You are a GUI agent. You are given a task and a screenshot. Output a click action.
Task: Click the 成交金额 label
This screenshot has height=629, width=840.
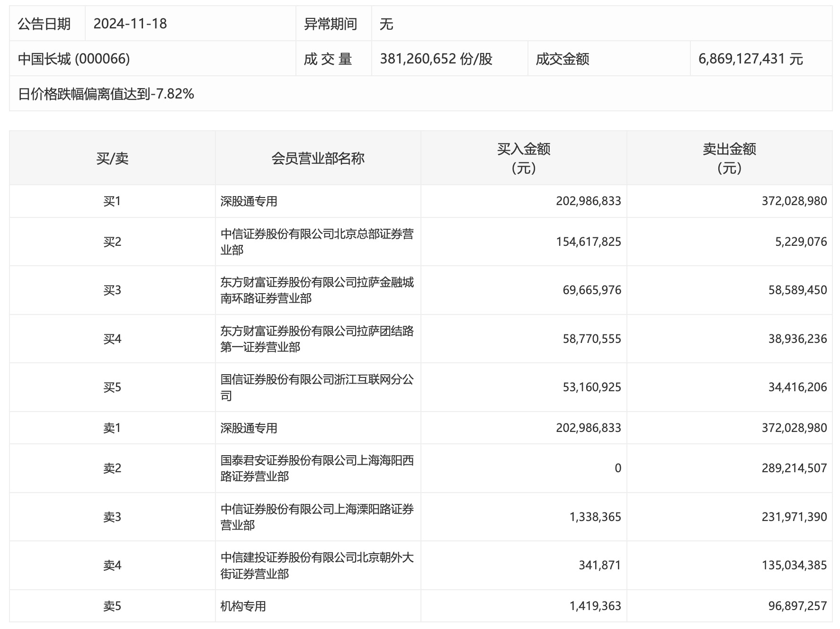(x=563, y=59)
